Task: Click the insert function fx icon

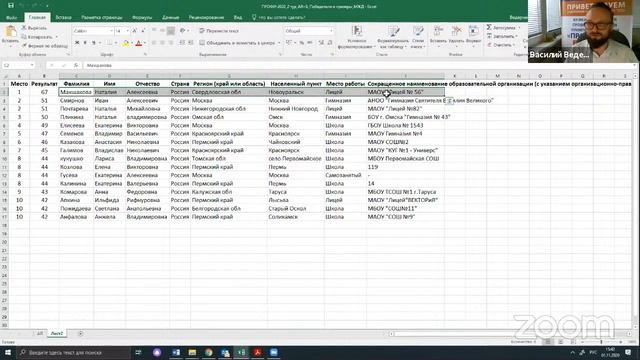Action: (76, 65)
